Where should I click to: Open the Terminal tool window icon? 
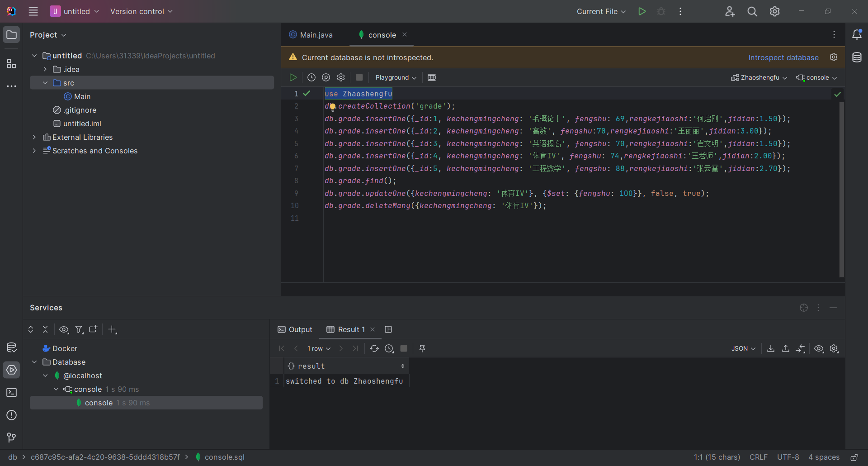click(11, 393)
